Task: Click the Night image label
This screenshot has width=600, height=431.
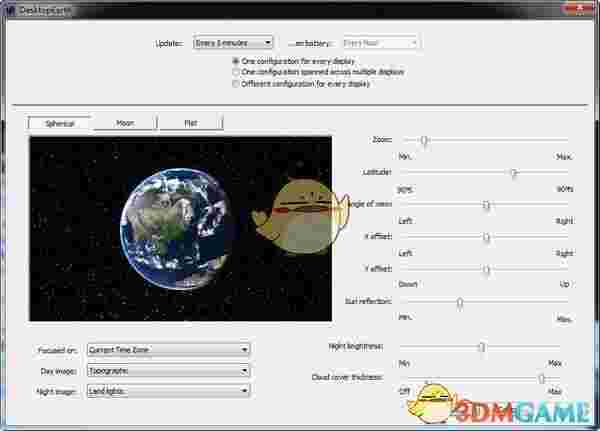Action: coord(57,392)
